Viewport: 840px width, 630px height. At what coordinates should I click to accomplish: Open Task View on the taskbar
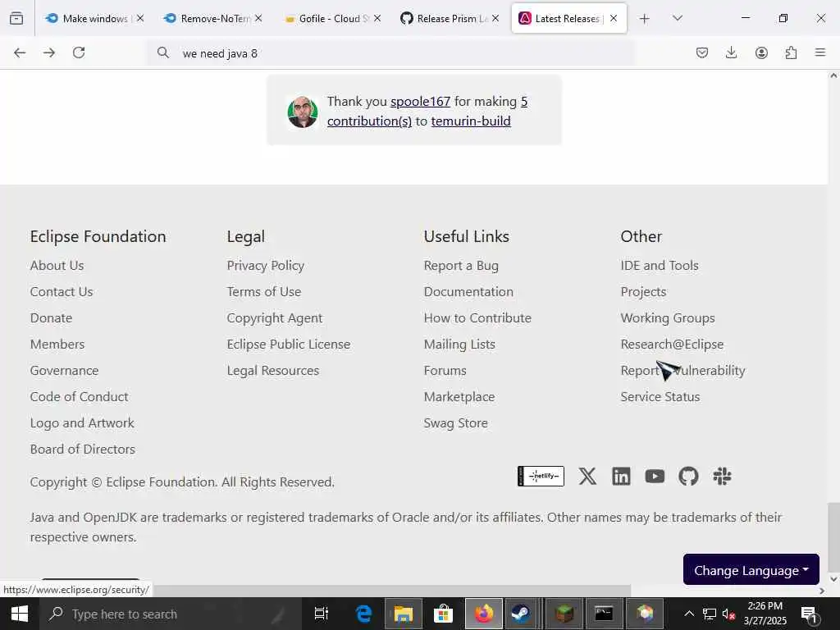[x=321, y=614]
